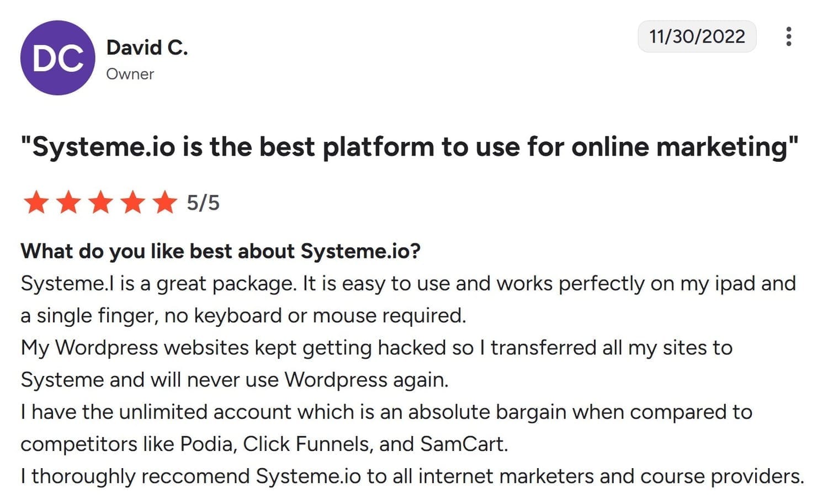
Task: Select the second rating star
Action: [68, 203]
